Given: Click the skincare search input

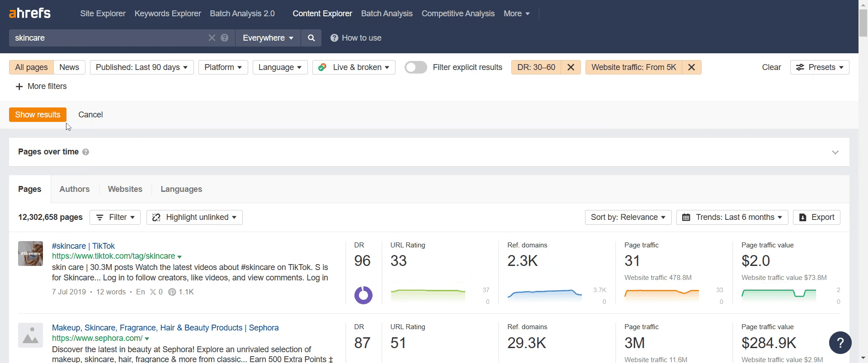Looking at the screenshot, I should (x=108, y=38).
